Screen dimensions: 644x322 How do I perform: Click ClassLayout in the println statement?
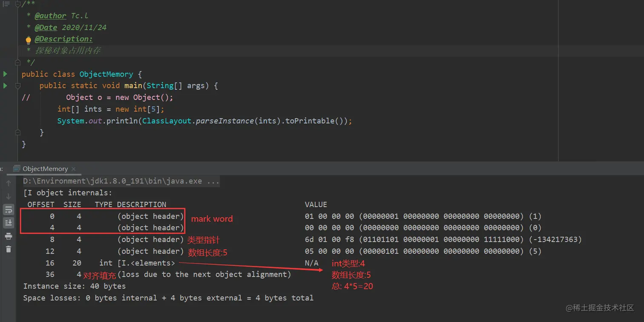click(x=167, y=121)
